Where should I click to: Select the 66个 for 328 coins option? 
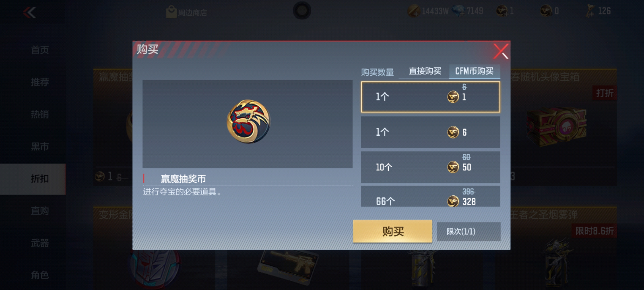click(x=431, y=196)
